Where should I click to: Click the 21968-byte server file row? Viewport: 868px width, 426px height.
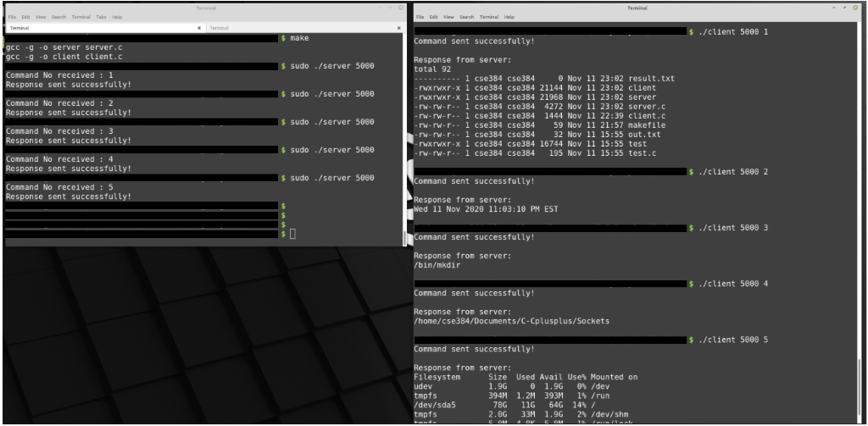(535, 97)
